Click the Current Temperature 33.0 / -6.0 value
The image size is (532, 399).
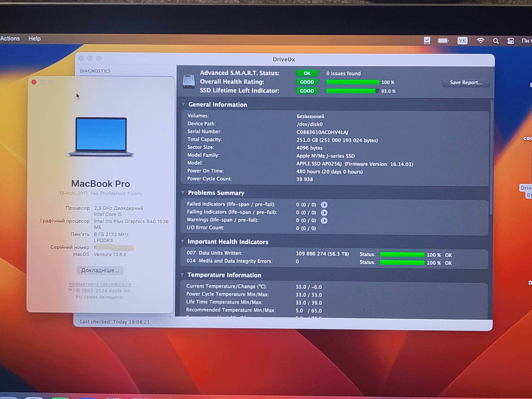point(309,287)
